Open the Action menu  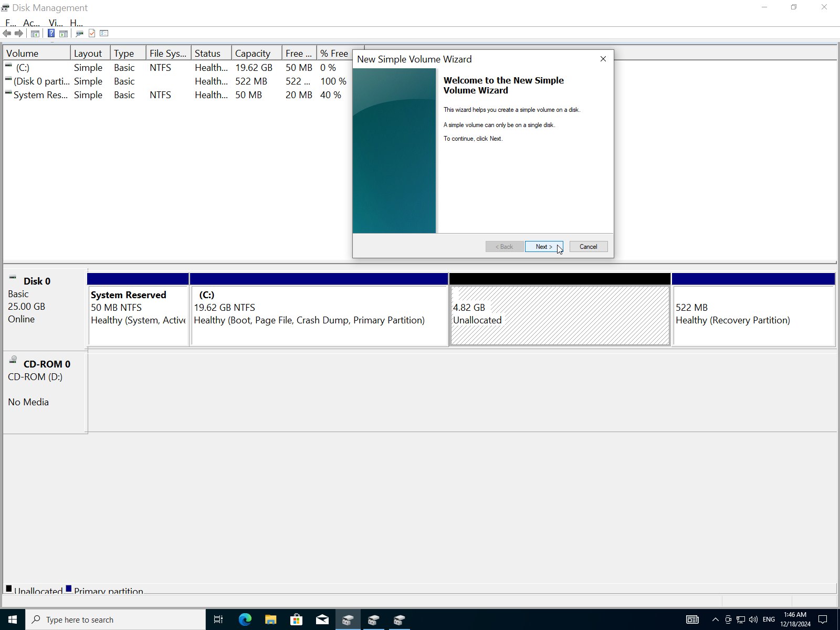point(31,23)
